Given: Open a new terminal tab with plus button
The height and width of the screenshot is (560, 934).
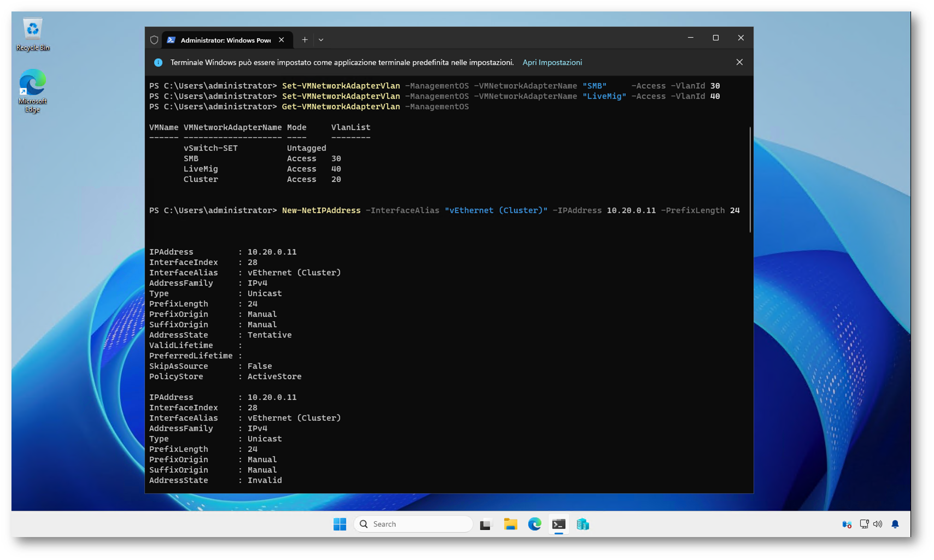Looking at the screenshot, I should tap(305, 40).
